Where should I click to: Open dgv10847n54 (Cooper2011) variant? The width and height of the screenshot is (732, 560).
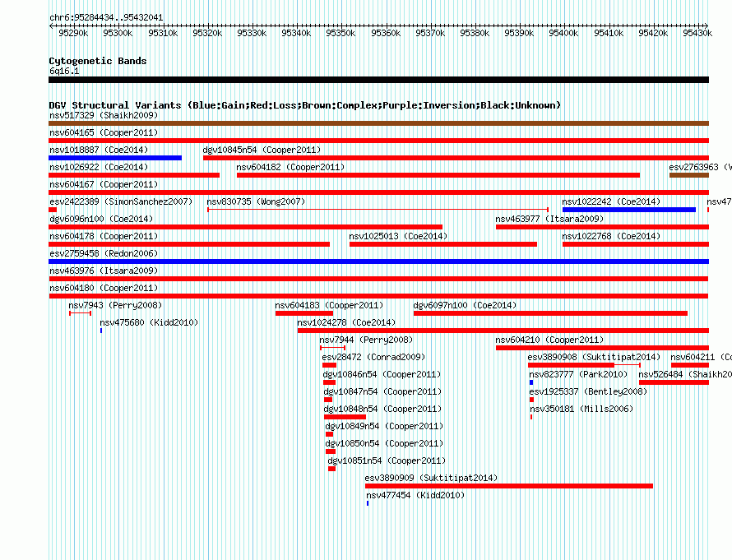pyautogui.click(x=382, y=391)
